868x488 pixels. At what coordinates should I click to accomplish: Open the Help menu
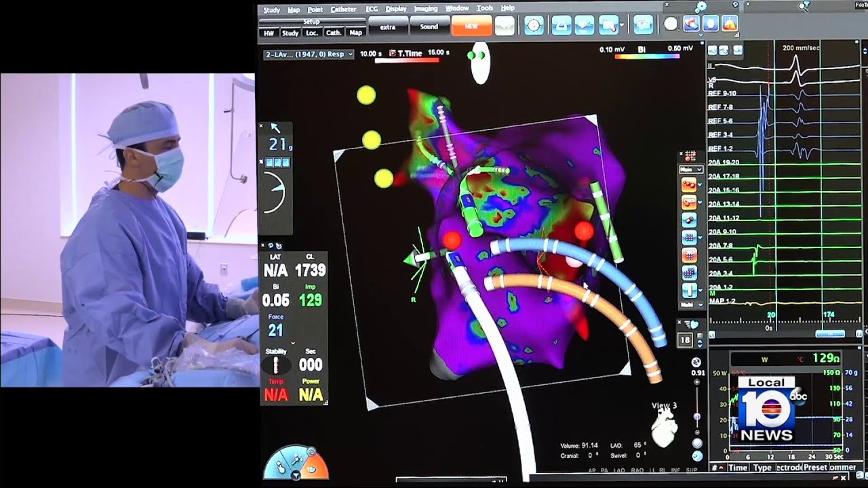click(507, 9)
